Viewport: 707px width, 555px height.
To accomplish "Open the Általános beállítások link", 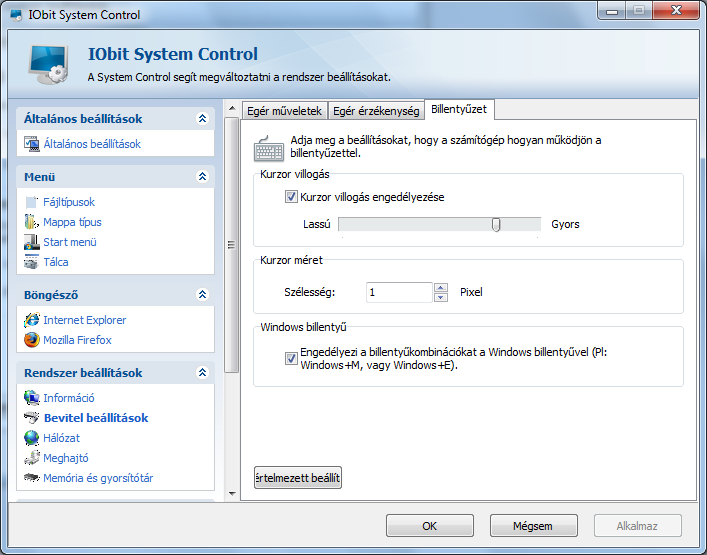I will coord(92,144).
